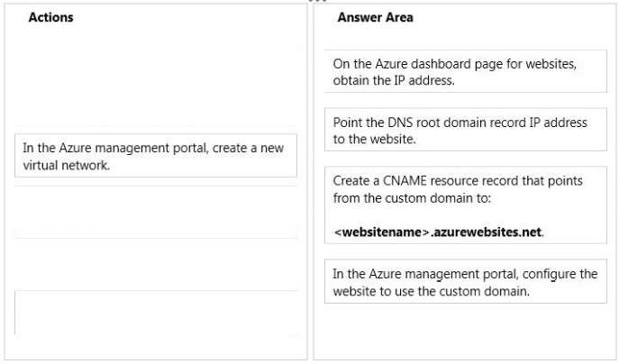The width and height of the screenshot is (619, 364).
Task: Select the Create a CNAME resource record step
Action: click(466, 205)
